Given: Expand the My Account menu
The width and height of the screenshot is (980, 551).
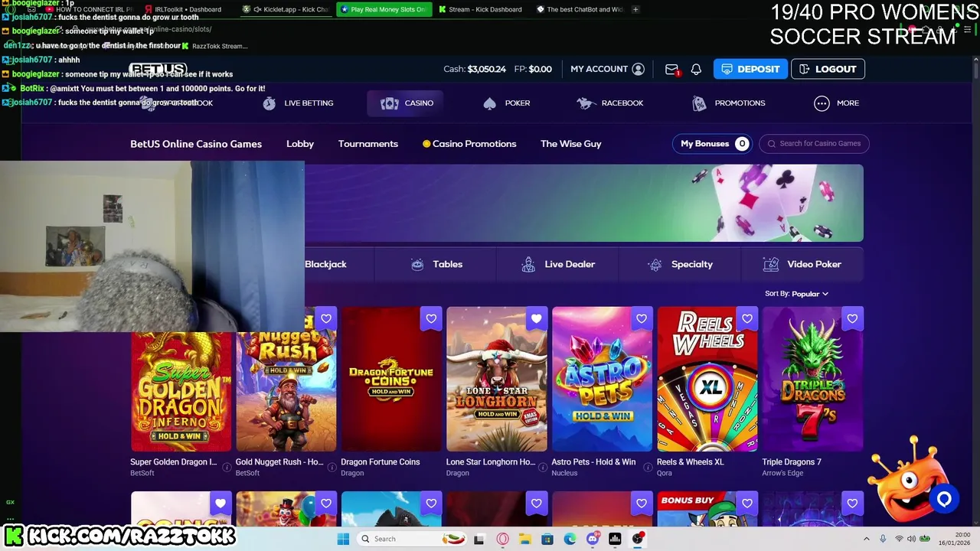Looking at the screenshot, I should click(x=607, y=69).
